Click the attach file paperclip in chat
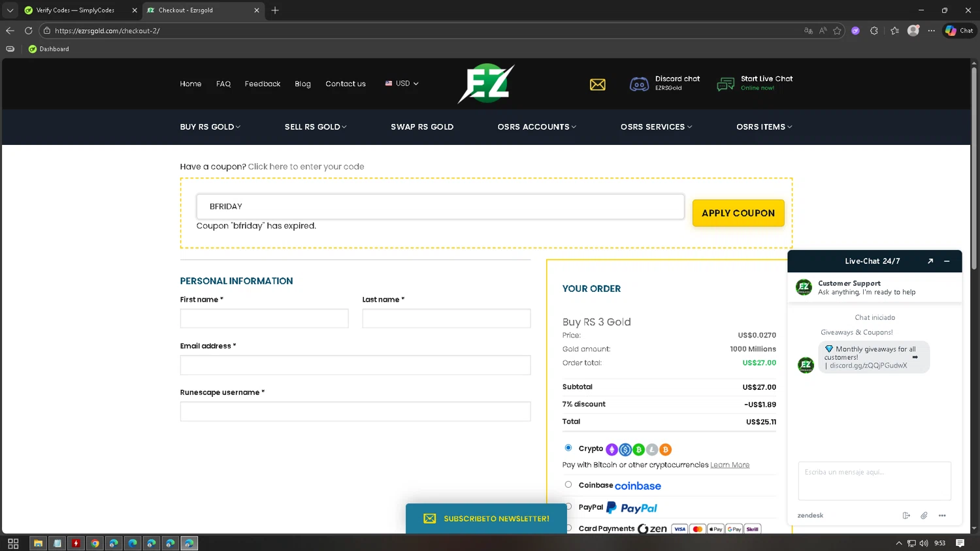The height and width of the screenshot is (551, 980). tap(924, 516)
